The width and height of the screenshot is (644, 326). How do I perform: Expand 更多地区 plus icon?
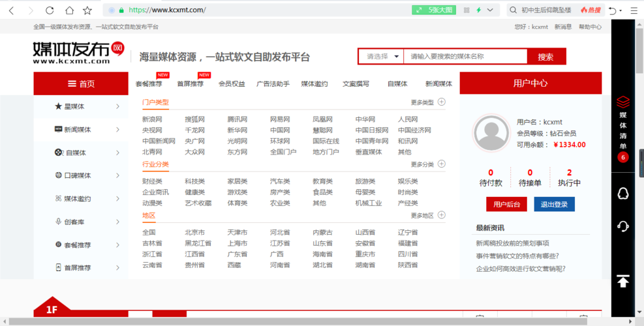442,215
